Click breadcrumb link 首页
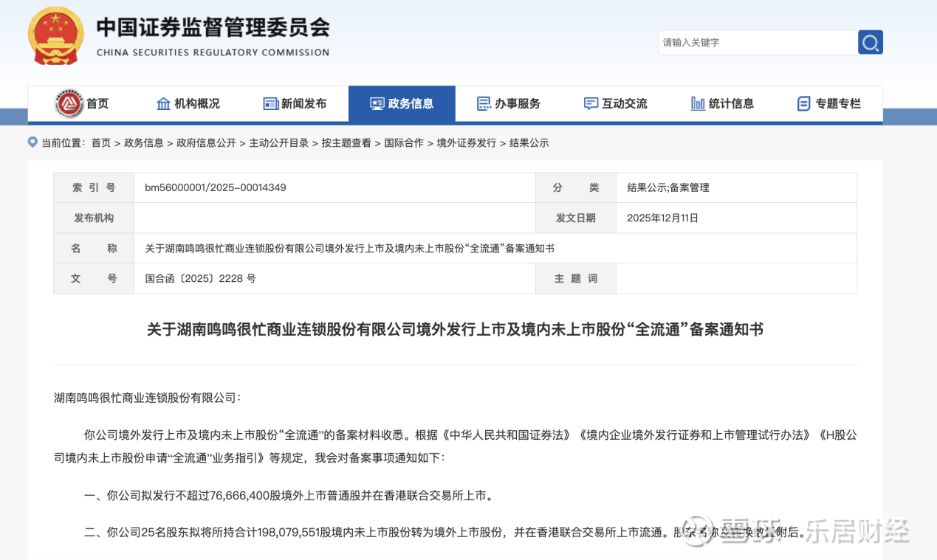This screenshot has height=560, width=937. pyautogui.click(x=101, y=142)
